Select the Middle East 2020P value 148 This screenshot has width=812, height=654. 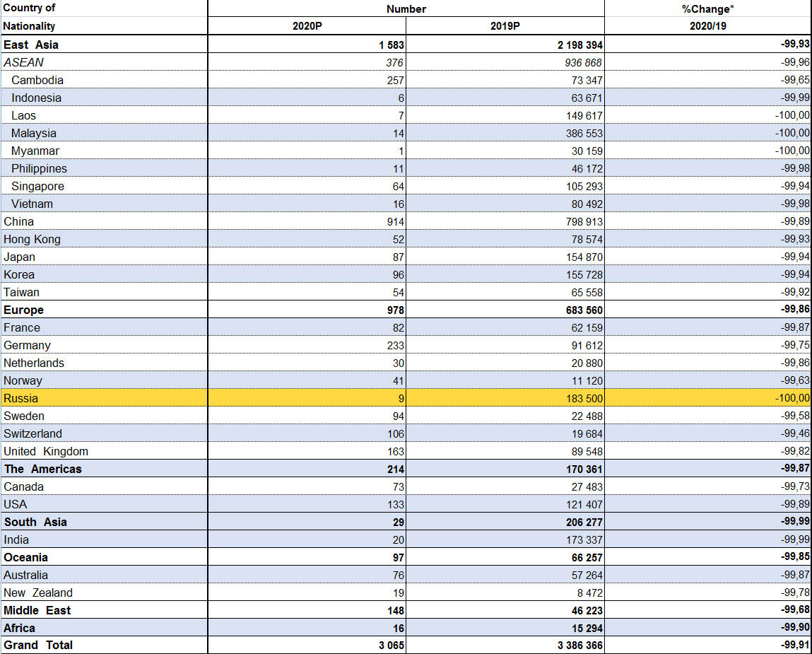(x=395, y=610)
